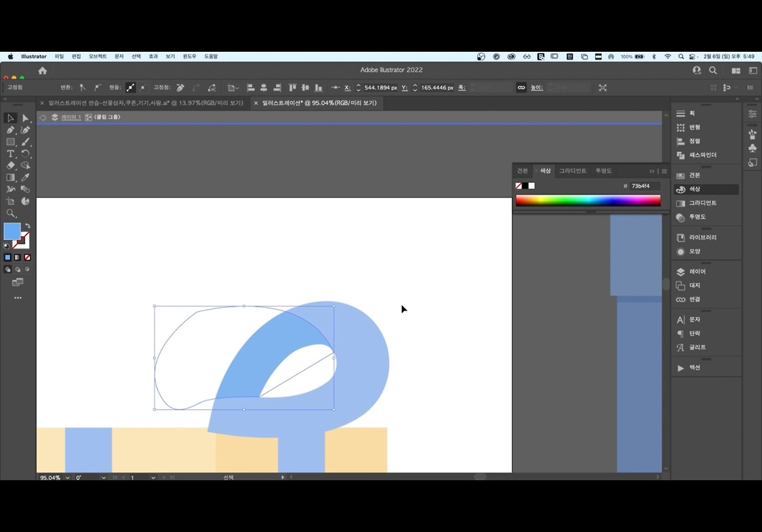This screenshot has width=762, height=532.
Task: Open Edit Toolbar three-dots button
Action: pyautogui.click(x=18, y=298)
